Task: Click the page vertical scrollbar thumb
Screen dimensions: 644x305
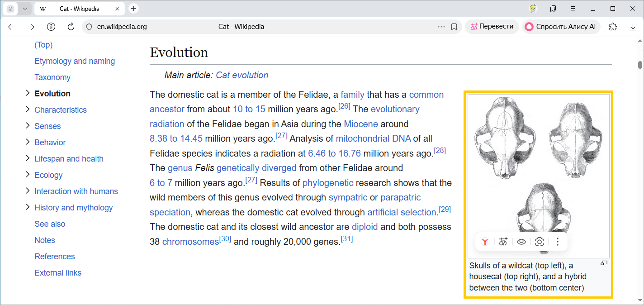Action: pos(640,65)
